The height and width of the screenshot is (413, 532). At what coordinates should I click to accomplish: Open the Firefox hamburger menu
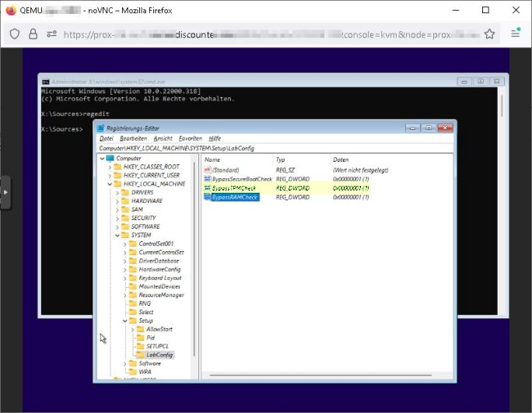[x=515, y=34]
